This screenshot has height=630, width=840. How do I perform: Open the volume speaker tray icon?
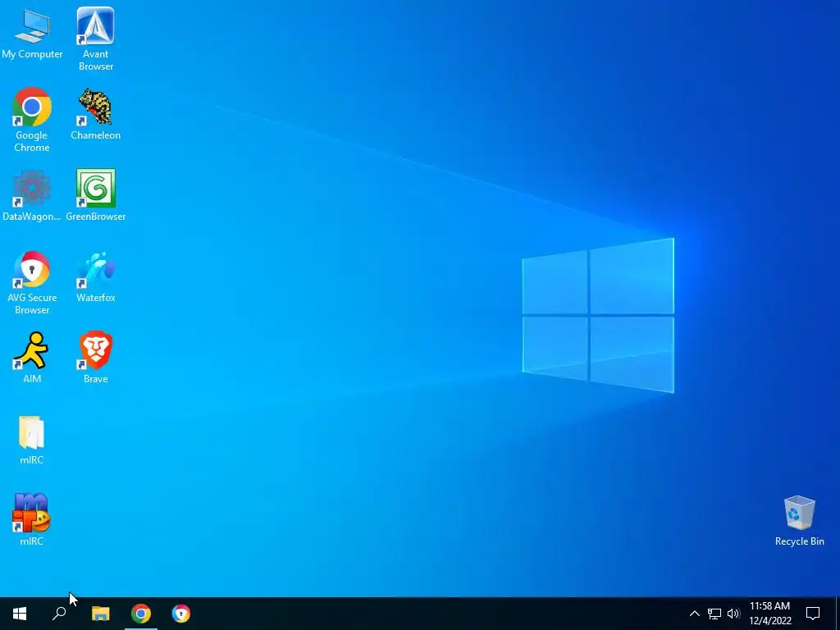coord(733,614)
